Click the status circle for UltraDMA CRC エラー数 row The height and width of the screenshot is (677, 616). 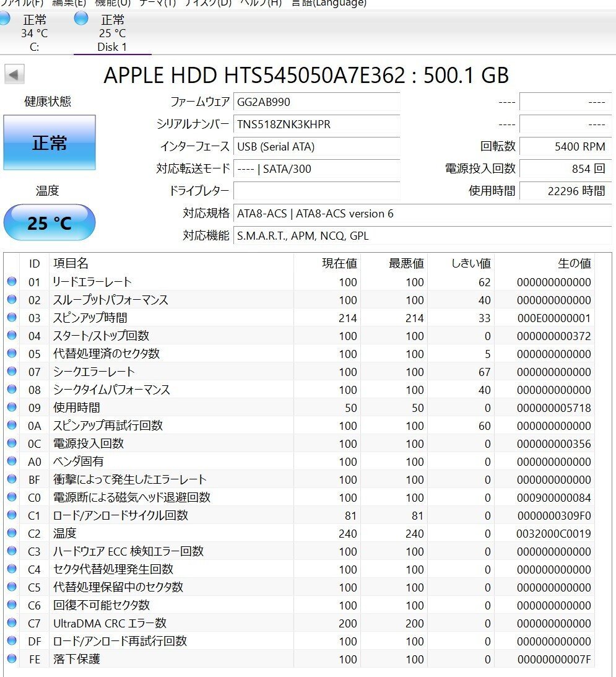(12, 622)
